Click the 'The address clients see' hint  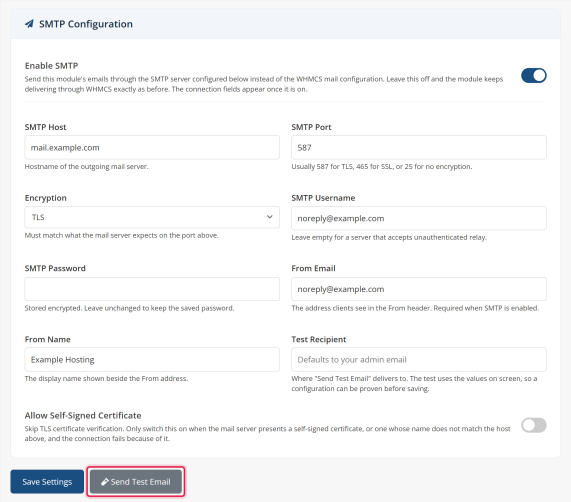pyautogui.click(x=415, y=308)
